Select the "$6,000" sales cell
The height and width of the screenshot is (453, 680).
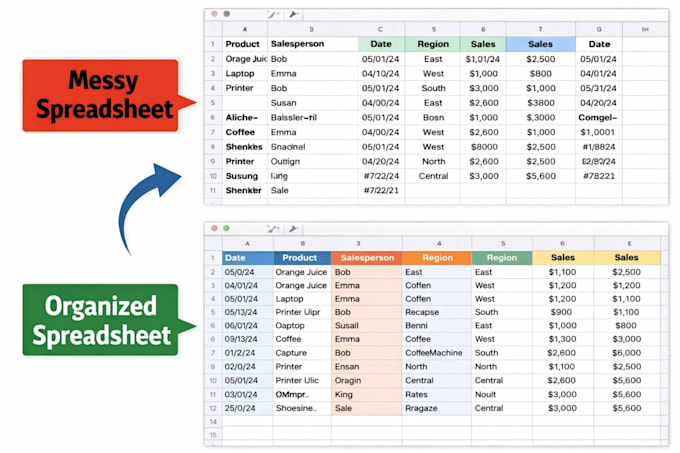click(x=627, y=353)
